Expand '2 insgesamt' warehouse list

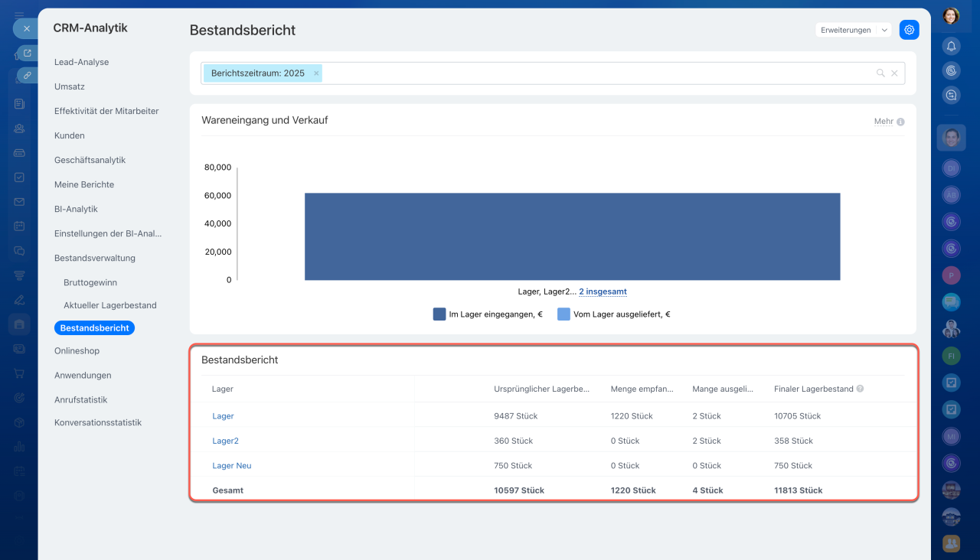pyautogui.click(x=603, y=291)
